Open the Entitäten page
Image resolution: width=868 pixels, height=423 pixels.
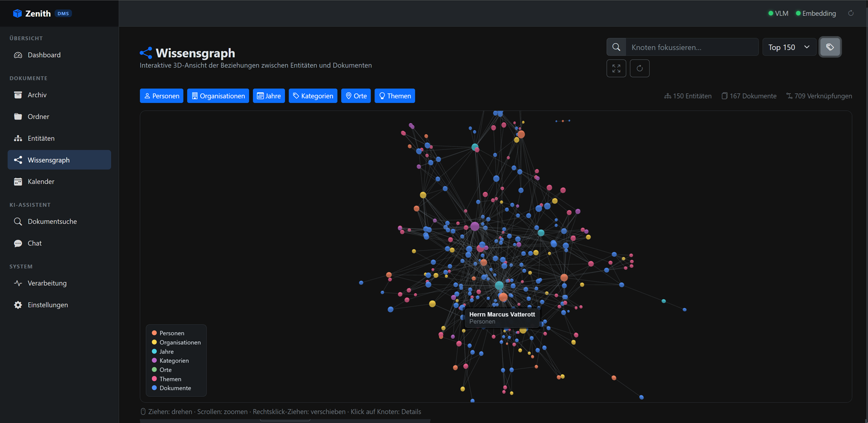[59, 138]
